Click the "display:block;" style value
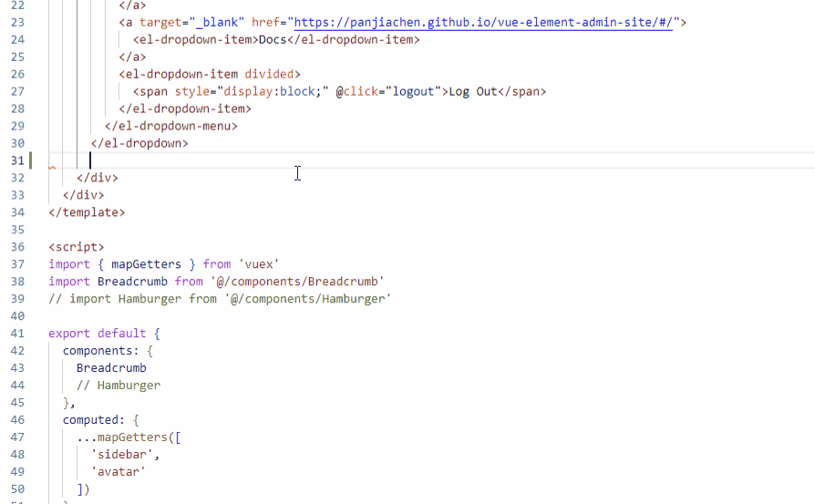Screen dimensions: 815x504 point(278,91)
